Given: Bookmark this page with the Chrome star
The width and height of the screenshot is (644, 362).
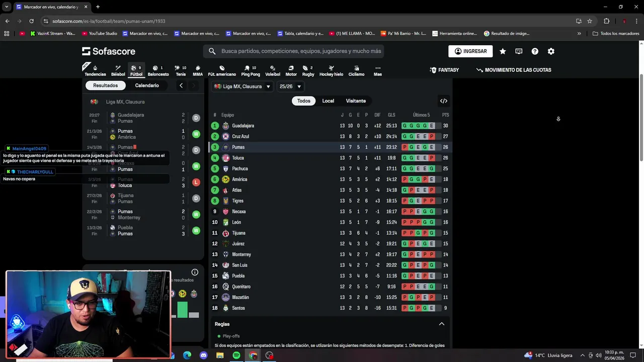Looking at the screenshot, I should click(590, 21).
